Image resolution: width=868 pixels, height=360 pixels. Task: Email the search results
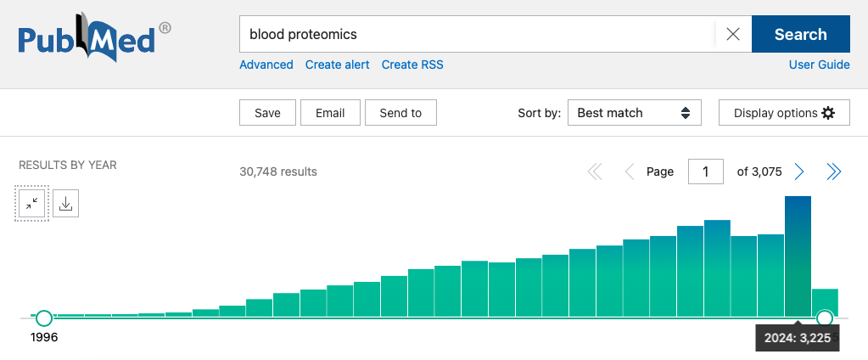330,113
